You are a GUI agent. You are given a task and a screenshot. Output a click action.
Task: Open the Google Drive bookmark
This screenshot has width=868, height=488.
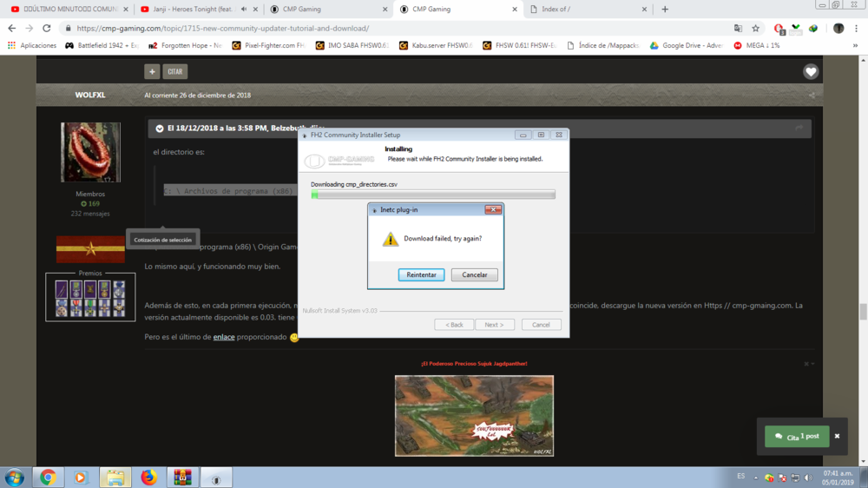687,45
